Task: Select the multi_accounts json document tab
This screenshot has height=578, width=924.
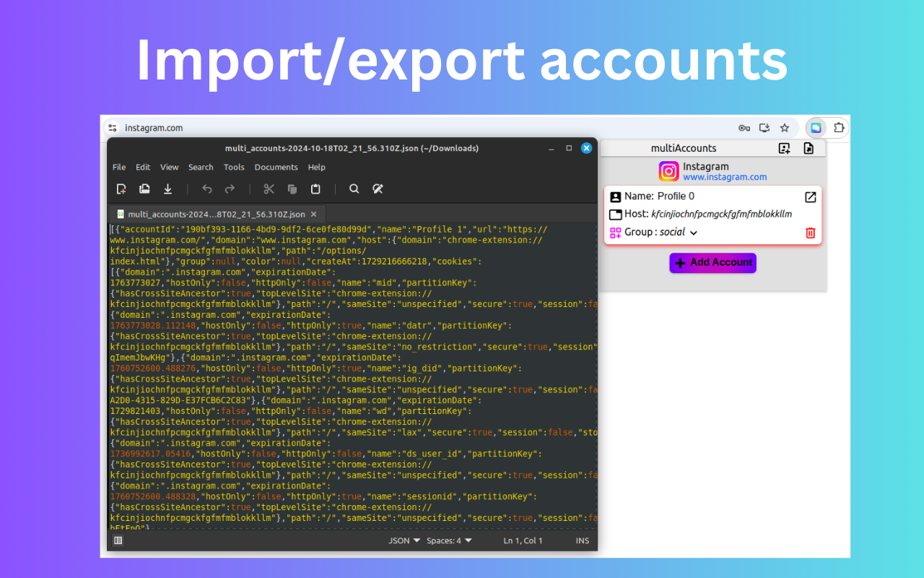Action: (217, 215)
